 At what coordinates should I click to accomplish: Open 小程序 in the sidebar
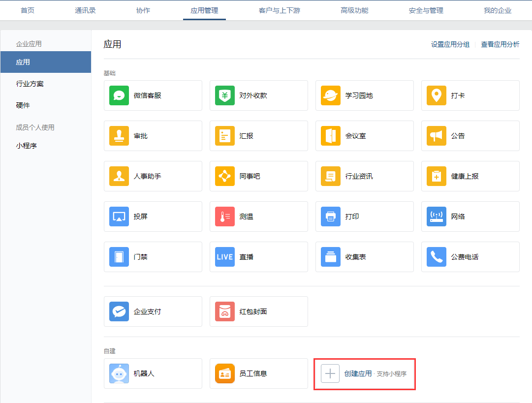[27, 146]
